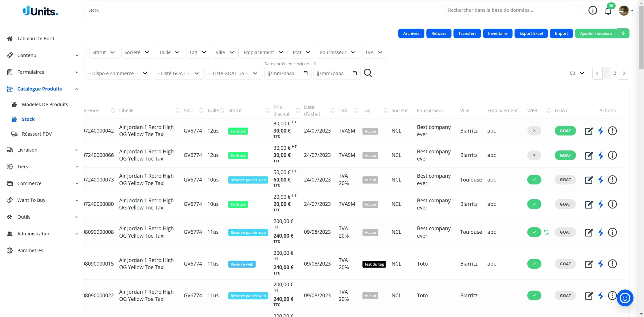
Task: Toggle WEB listing off switch for item 07240000042
Action: point(534,131)
